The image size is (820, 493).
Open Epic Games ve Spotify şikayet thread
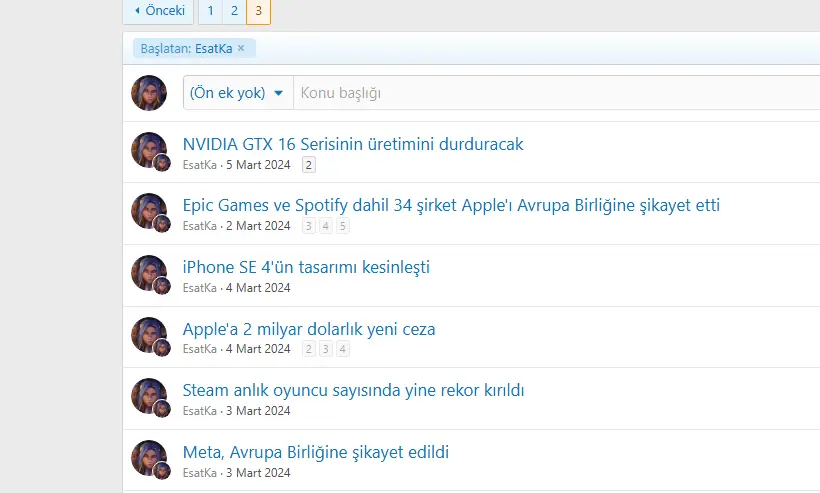451,205
